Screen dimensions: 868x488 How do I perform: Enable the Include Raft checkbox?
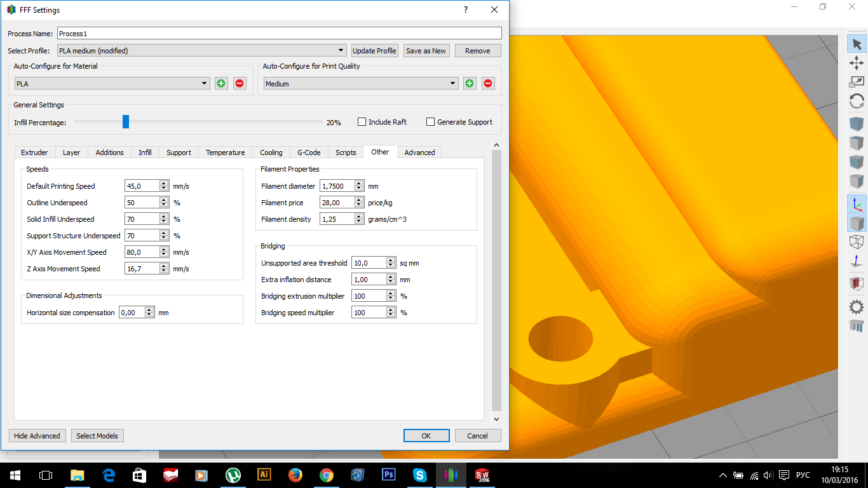point(362,122)
